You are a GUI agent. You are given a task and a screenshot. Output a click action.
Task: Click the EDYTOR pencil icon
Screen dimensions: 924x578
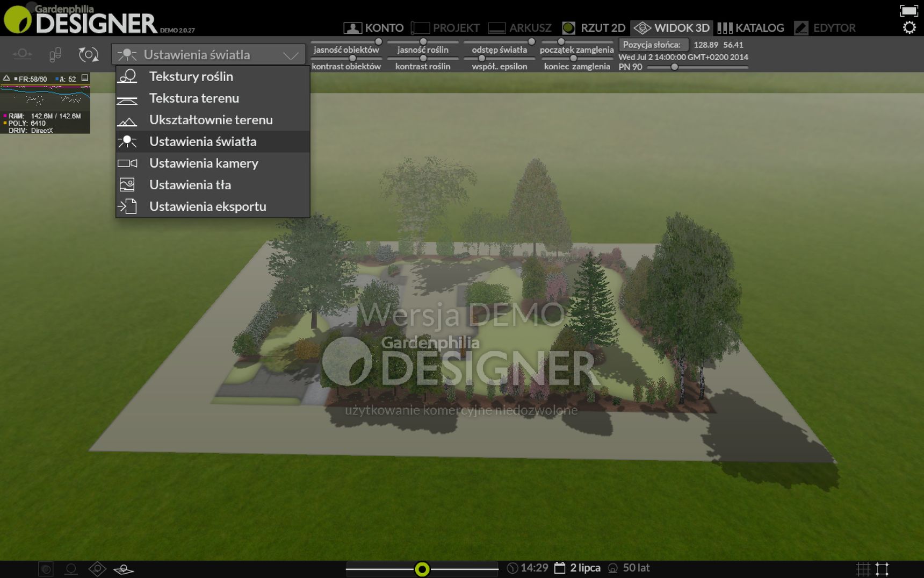[801, 28]
